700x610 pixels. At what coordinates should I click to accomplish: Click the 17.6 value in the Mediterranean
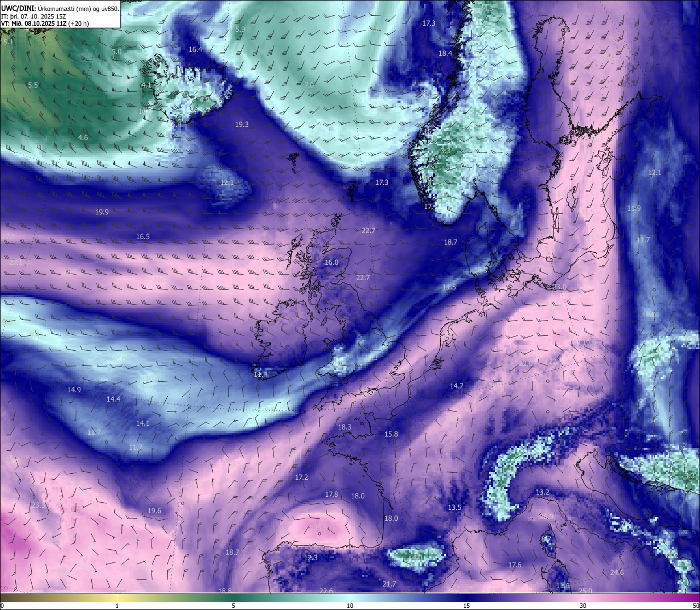click(x=515, y=565)
